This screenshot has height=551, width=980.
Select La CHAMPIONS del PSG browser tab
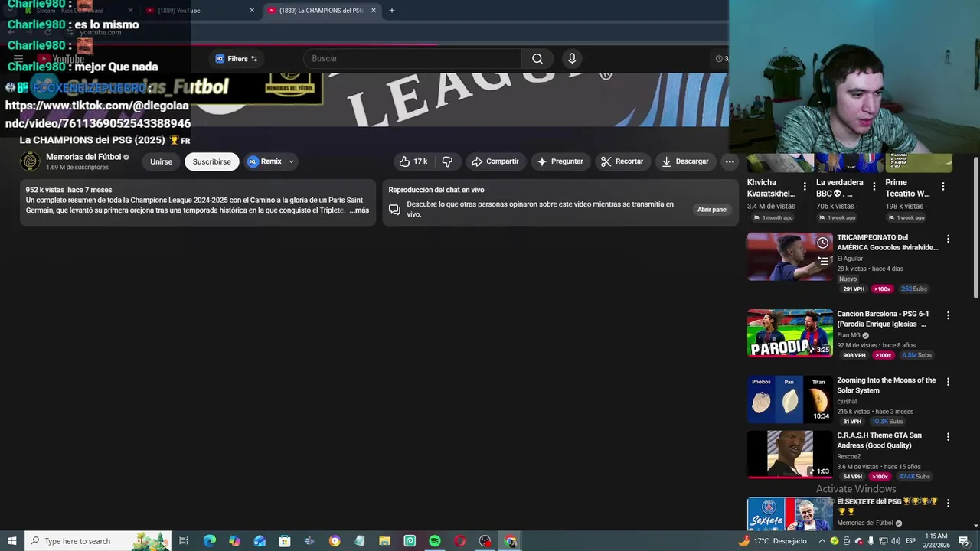tap(320, 11)
